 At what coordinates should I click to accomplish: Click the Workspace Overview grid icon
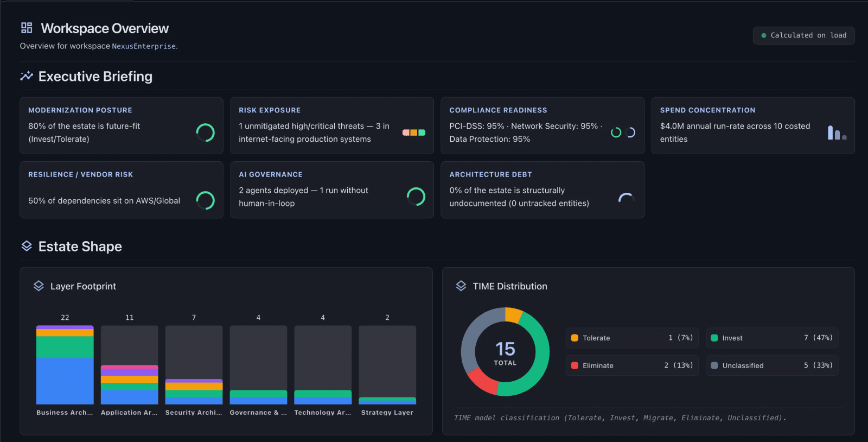coord(27,28)
